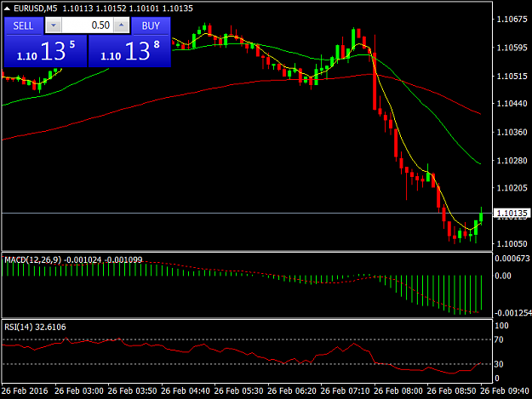
Task: Click the current price label 1.10135
Action: click(x=512, y=213)
